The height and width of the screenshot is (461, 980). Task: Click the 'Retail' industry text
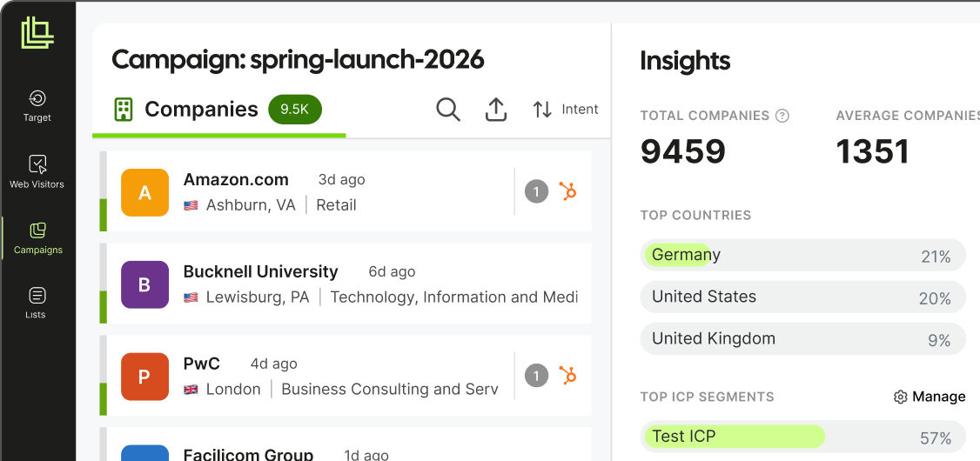[x=336, y=205]
